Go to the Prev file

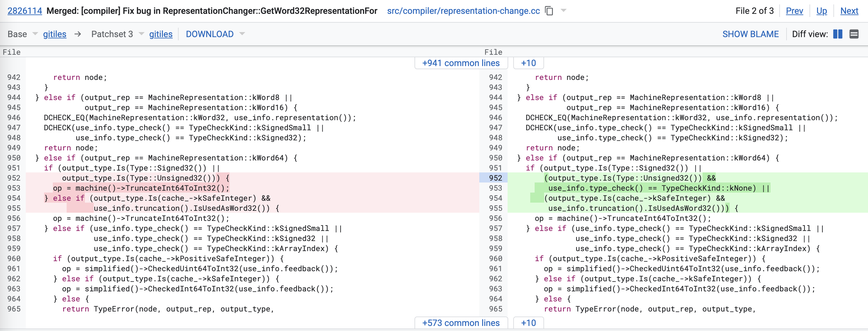coord(794,11)
